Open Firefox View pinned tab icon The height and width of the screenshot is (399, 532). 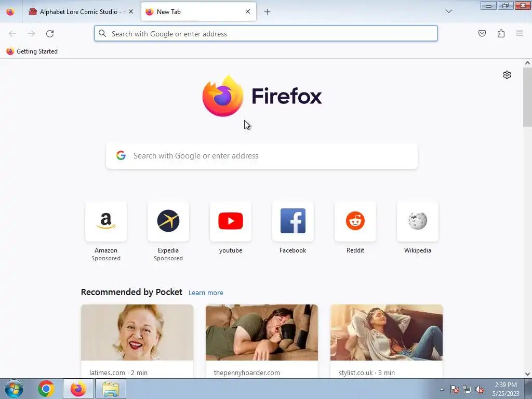click(x=10, y=11)
